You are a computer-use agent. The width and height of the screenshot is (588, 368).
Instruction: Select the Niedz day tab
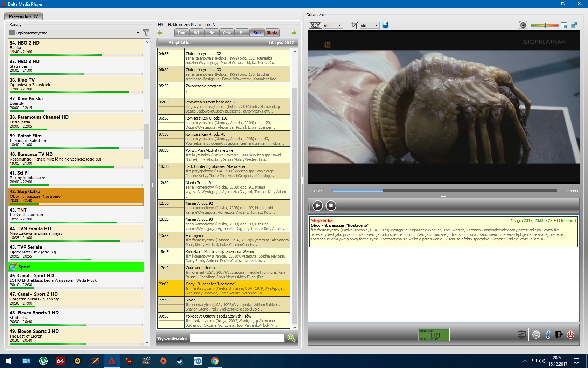272,33
